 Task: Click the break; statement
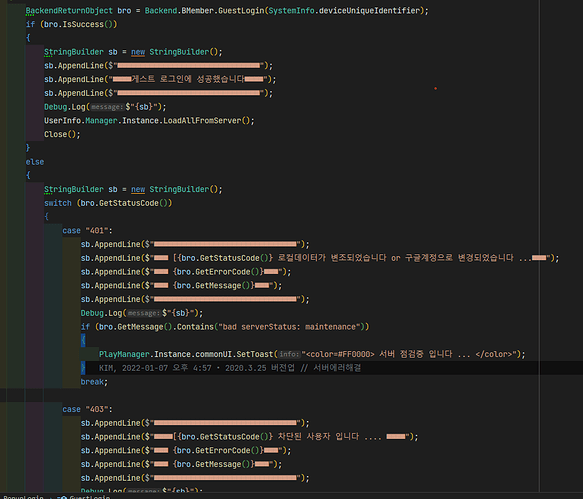coord(94,382)
